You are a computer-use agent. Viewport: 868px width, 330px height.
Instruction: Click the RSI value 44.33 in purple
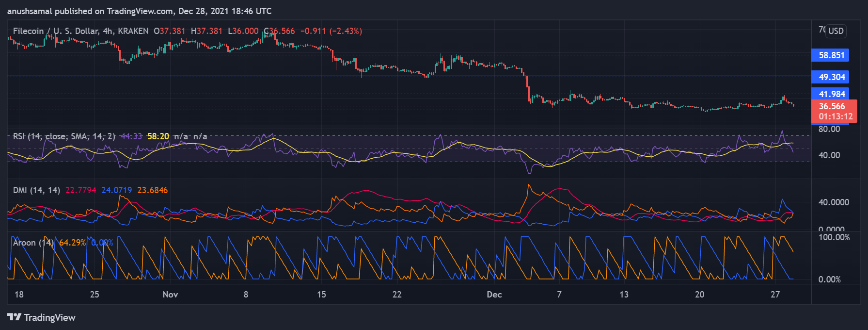[131, 136]
